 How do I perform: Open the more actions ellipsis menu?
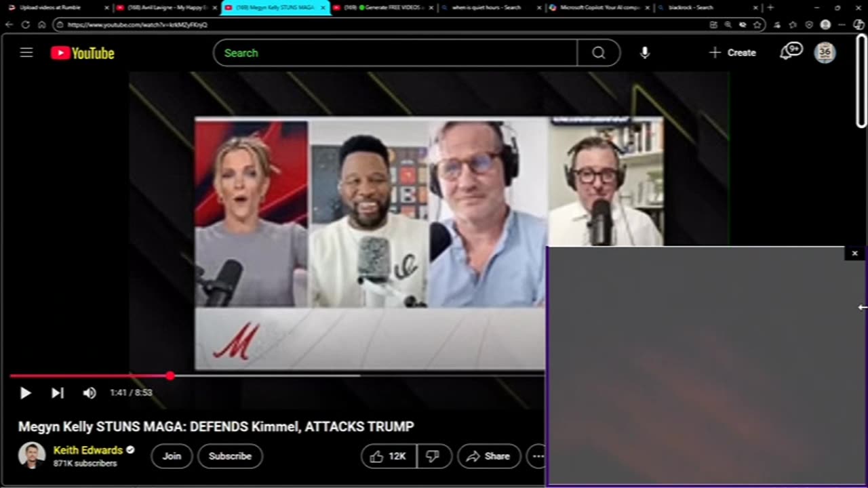pos(537,456)
